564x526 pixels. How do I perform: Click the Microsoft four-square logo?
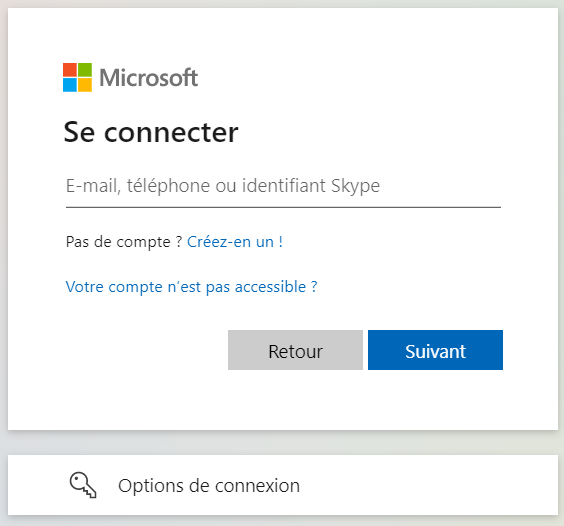coord(77,77)
